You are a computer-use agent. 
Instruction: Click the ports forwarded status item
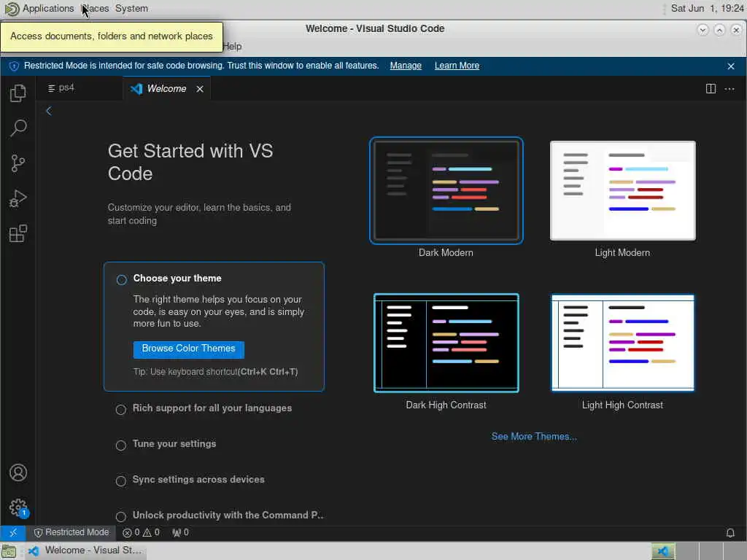[x=181, y=532]
